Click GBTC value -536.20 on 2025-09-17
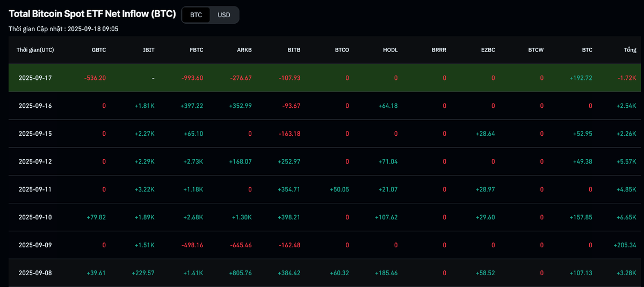The width and height of the screenshot is (644, 287). pyautogui.click(x=95, y=78)
